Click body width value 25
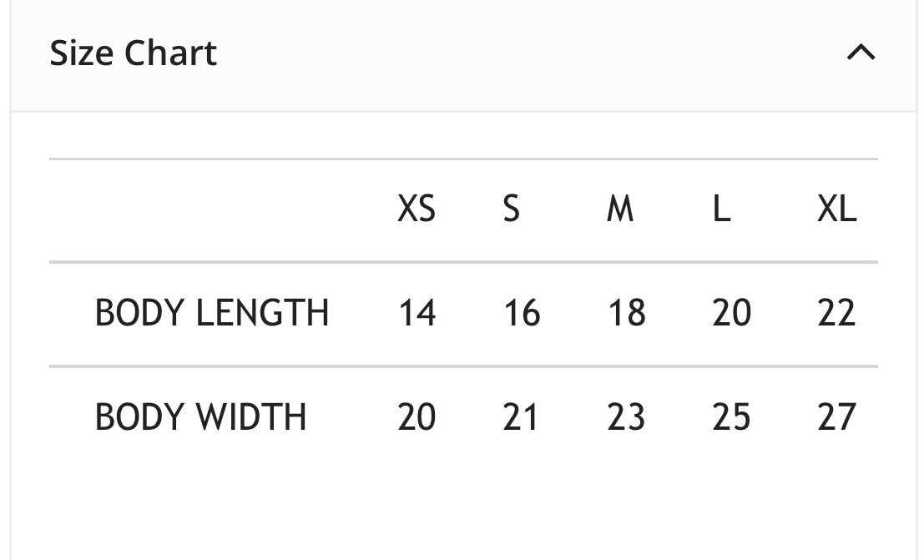 pyautogui.click(x=731, y=416)
